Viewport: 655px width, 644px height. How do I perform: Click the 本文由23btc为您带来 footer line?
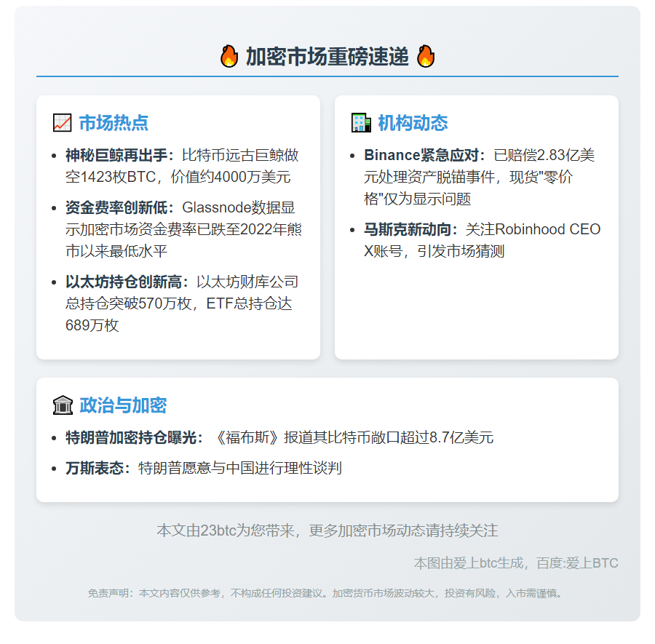tap(327, 530)
